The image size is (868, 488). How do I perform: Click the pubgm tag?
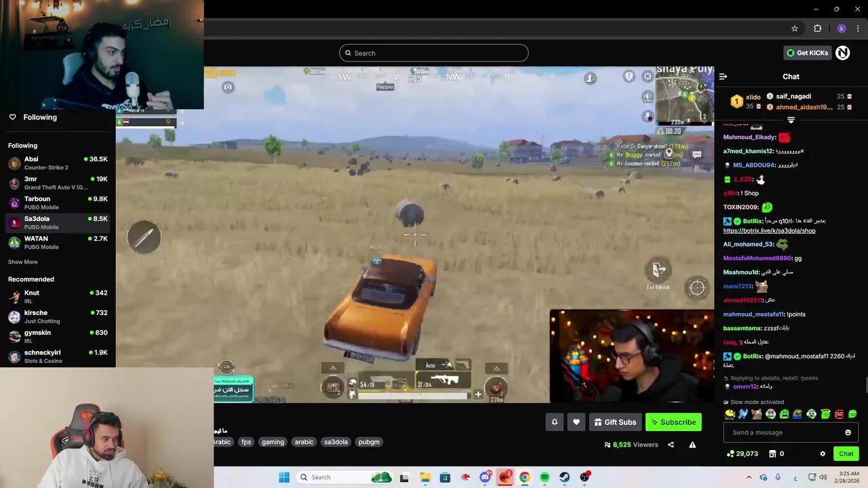[x=369, y=442]
